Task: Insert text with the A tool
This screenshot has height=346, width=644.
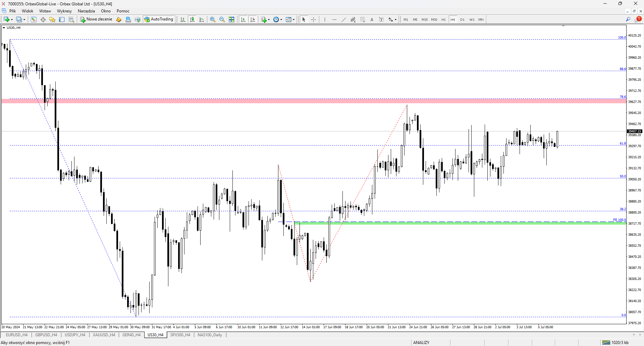Action: pyautogui.click(x=372, y=19)
